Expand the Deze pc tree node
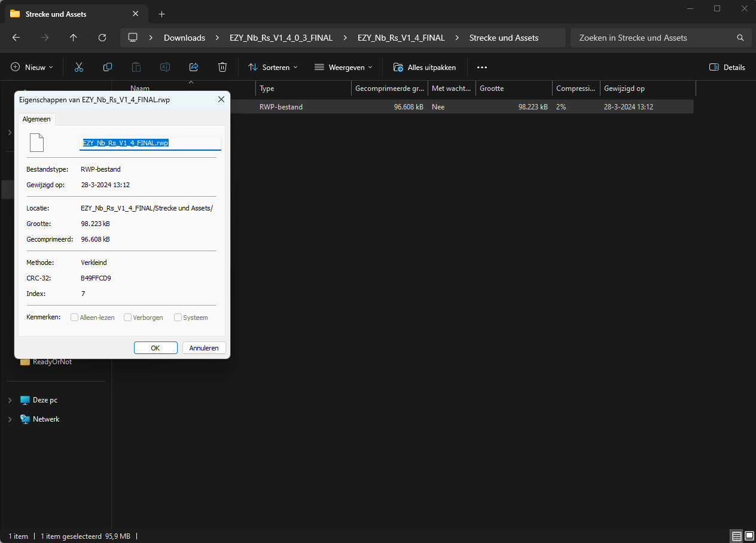Screen dimensions: 756x543 click(x=10, y=400)
